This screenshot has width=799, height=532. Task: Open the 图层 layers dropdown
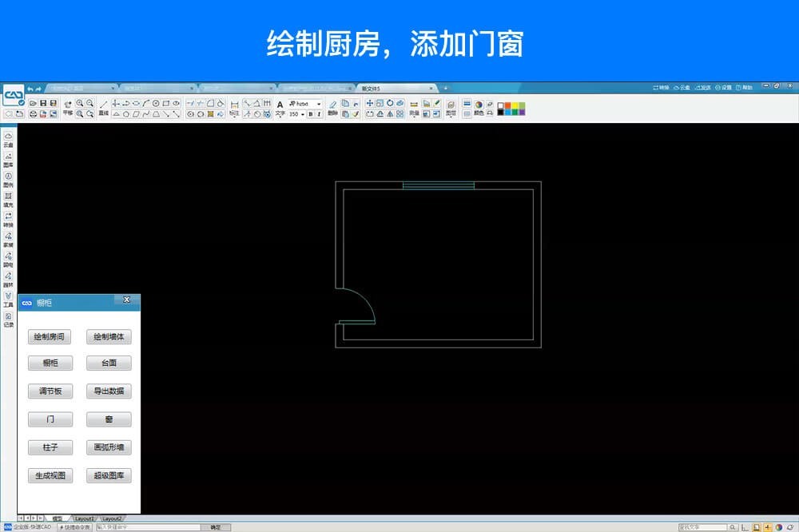tap(451, 108)
